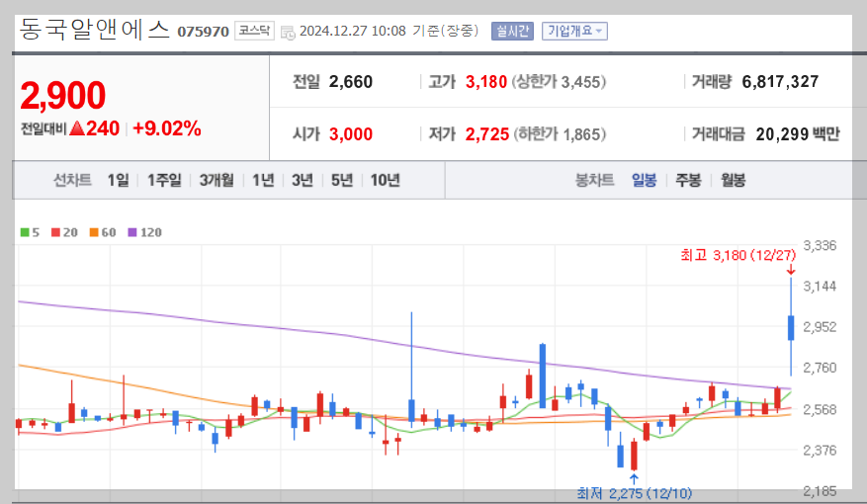
Task: Open the 기업개요 dropdown
Action: (x=574, y=31)
